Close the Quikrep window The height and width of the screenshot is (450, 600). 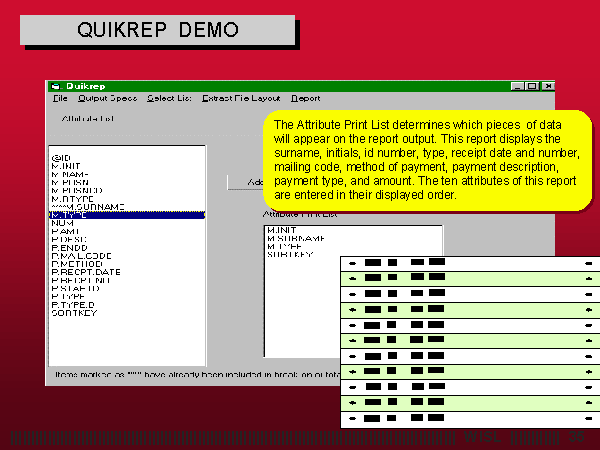pyautogui.click(x=546, y=87)
